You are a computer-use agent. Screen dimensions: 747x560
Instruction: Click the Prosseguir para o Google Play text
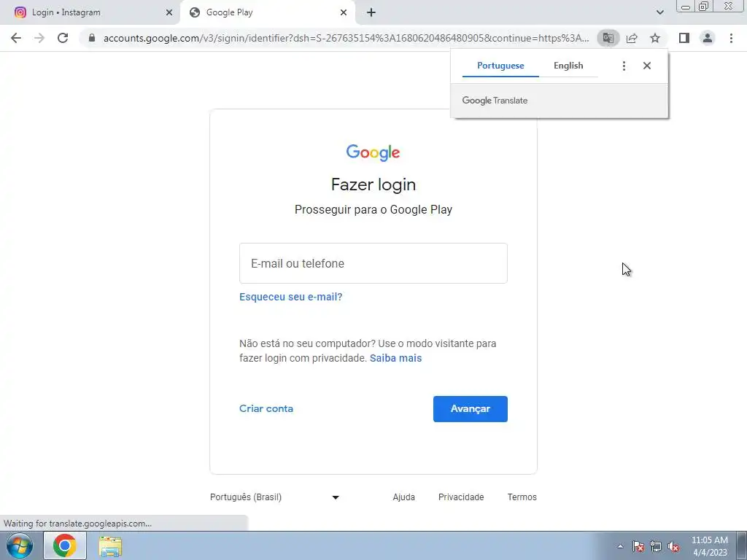(373, 209)
